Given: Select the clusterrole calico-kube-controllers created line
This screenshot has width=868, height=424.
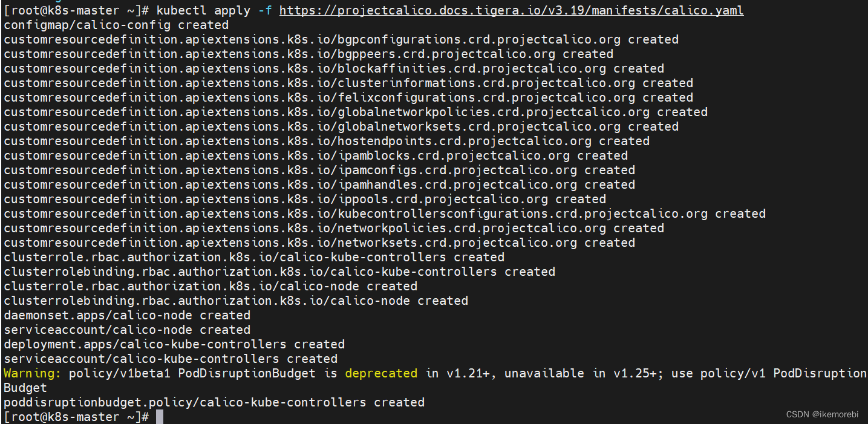Looking at the screenshot, I should pyautogui.click(x=254, y=257).
